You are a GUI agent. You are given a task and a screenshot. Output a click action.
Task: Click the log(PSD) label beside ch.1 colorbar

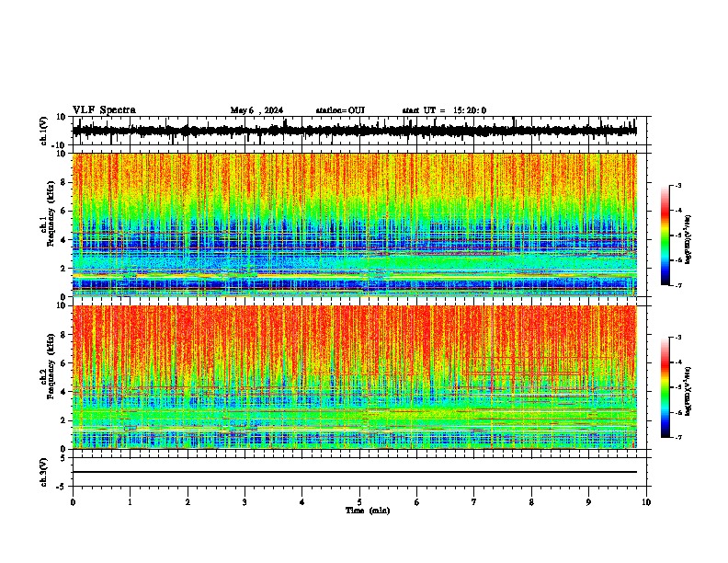[688, 239]
